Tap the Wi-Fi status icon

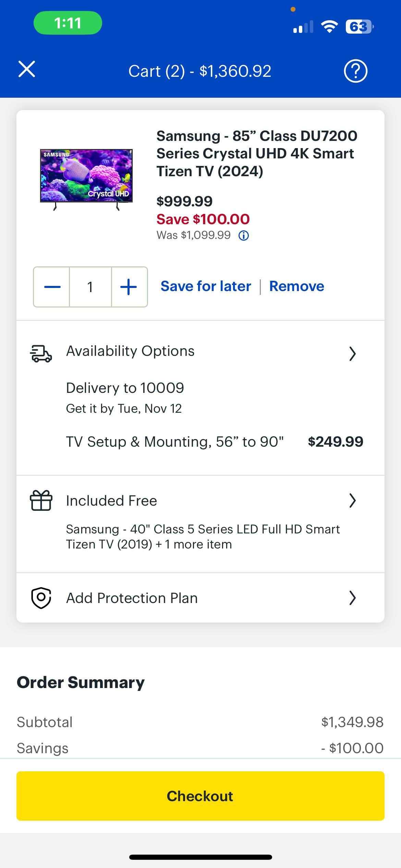point(329,26)
